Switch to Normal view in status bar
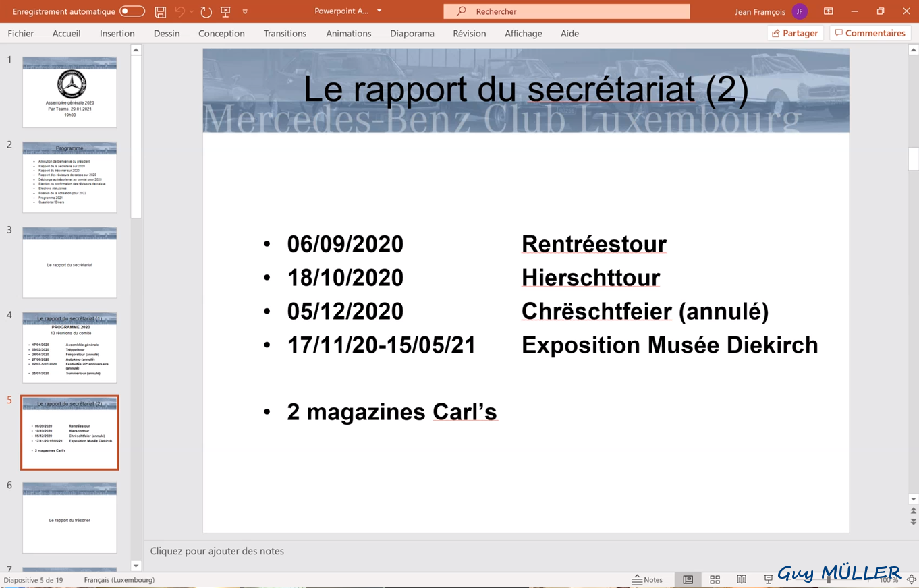Image resolution: width=919 pixels, height=588 pixels. [688, 579]
